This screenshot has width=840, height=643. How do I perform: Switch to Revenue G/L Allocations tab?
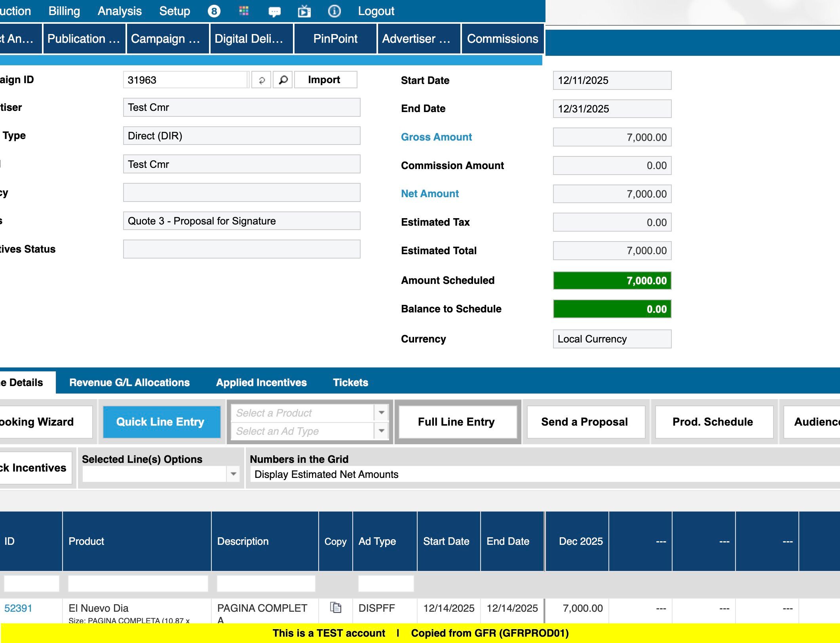click(129, 382)
